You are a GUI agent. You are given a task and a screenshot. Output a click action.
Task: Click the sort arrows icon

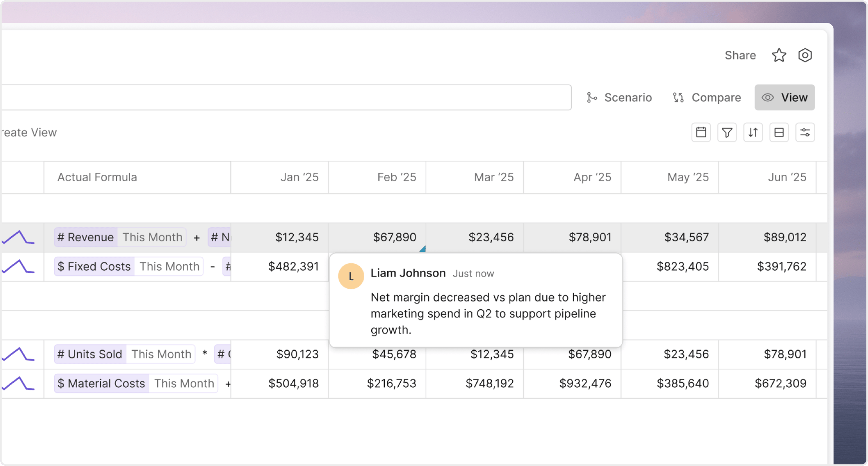[753, 132]
